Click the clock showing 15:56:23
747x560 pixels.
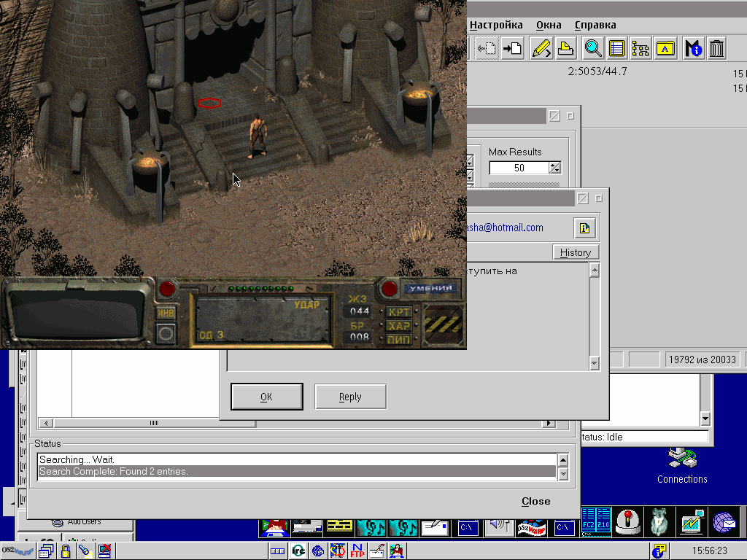[709, 551]
